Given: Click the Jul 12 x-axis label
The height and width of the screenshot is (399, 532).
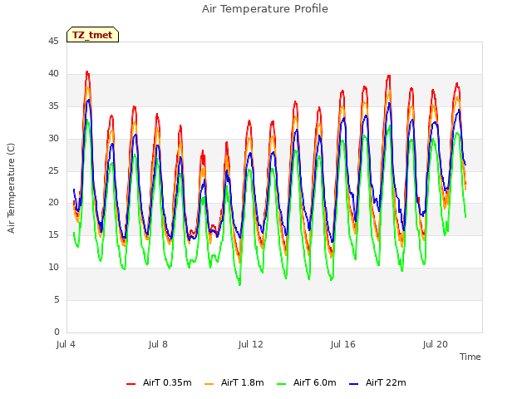Looking at the screenshot, I should (x=251, y=344).
